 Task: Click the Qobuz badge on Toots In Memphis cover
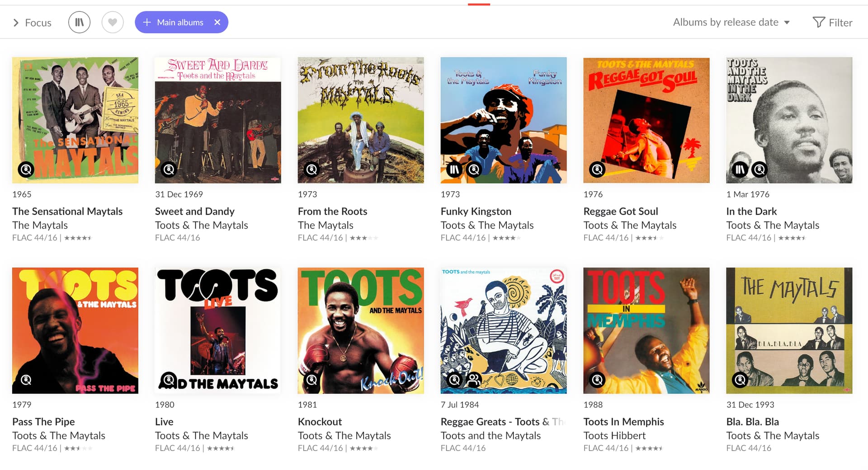pyautogui.click(x=597, y=380)
